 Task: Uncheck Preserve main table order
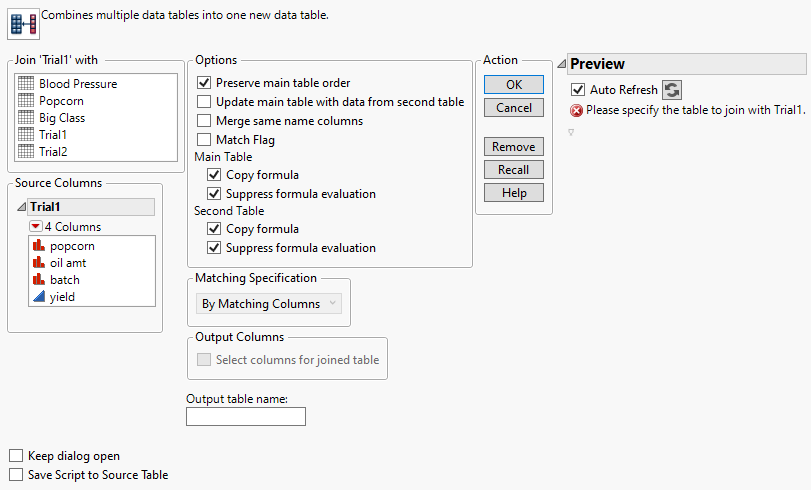point(205,83)
